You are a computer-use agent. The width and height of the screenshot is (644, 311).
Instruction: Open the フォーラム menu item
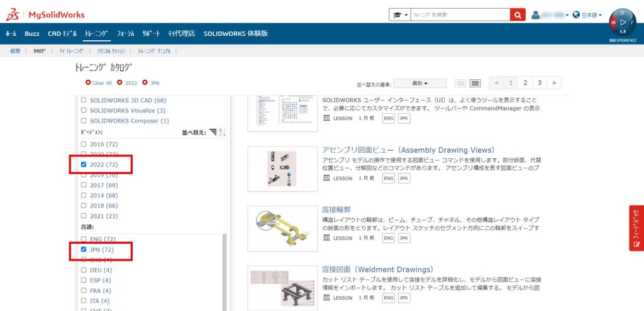coord(126,34)
